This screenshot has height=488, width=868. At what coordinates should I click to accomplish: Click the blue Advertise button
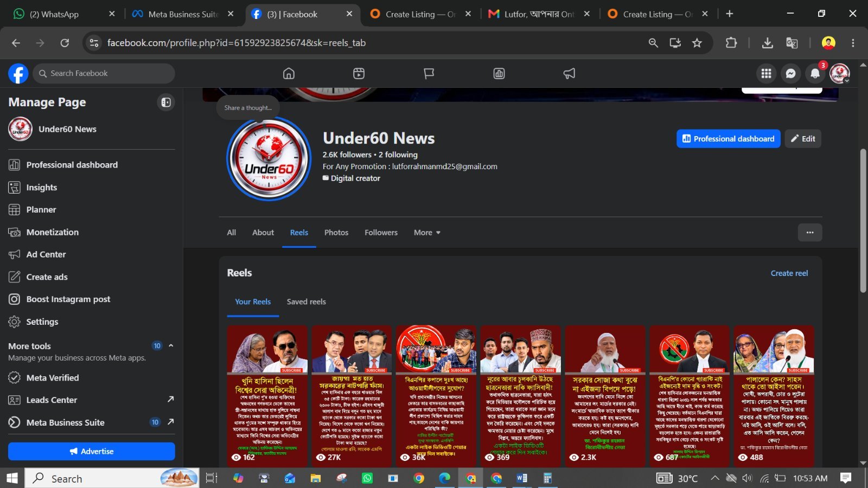91,451
